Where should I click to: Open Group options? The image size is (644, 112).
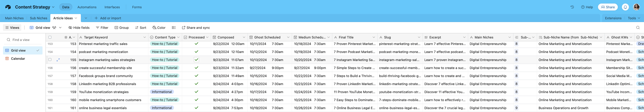(122, 28)
